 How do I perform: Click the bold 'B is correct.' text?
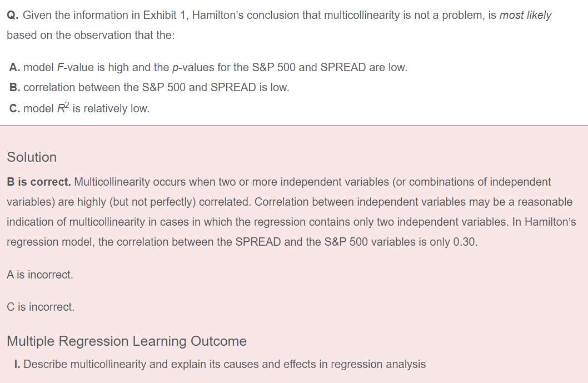pos(39,182)
